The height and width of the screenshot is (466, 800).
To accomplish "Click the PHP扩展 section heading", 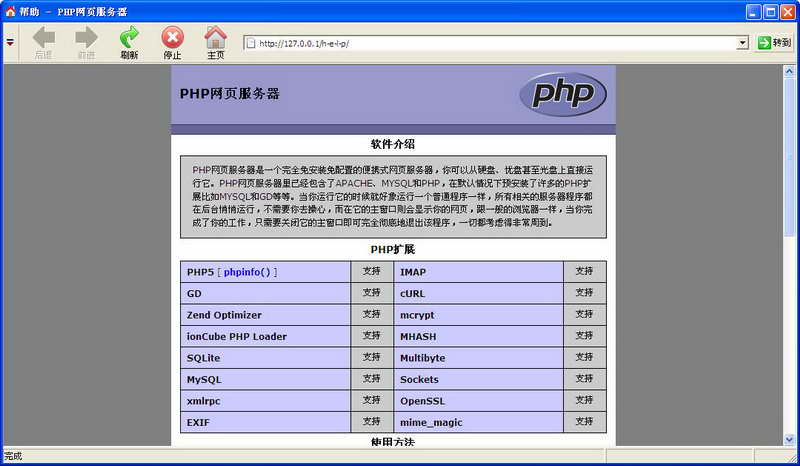I will pos(393,250).
